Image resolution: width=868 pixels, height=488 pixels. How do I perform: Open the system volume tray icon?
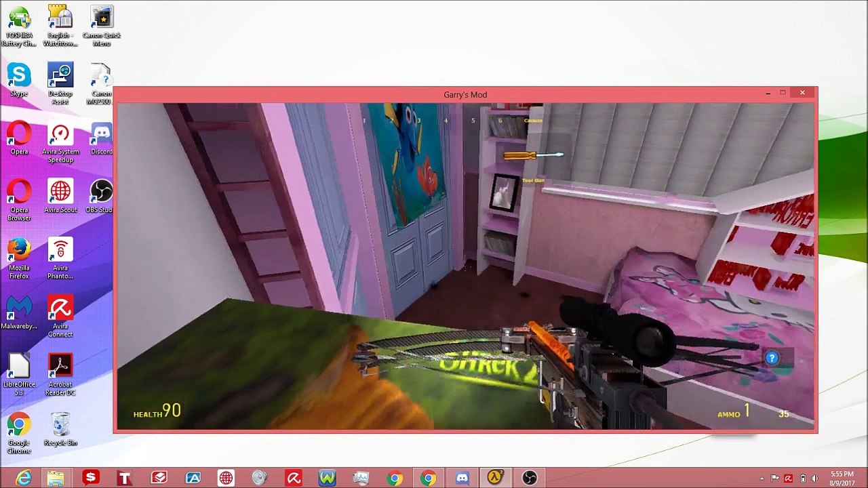point(814,479)
